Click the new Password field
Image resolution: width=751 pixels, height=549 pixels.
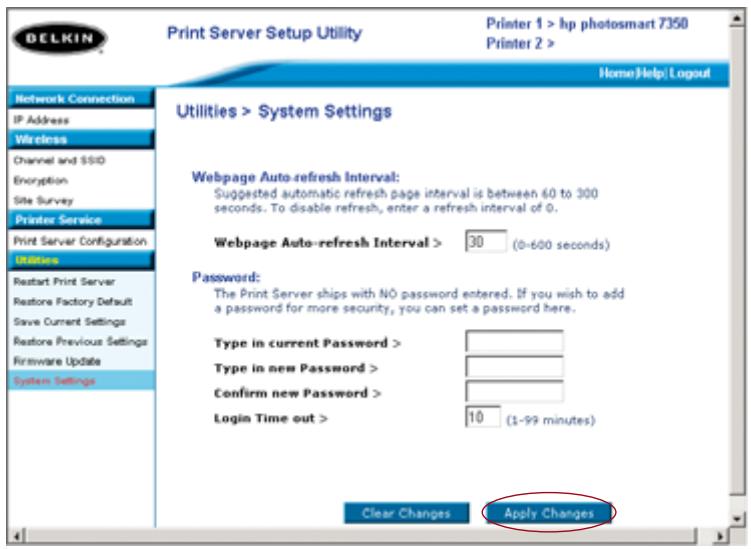click(514, 366)
